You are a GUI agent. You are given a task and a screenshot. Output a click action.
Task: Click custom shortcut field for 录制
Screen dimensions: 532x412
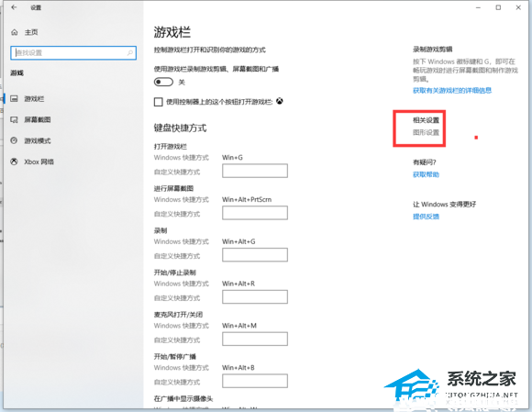[255, 255]
